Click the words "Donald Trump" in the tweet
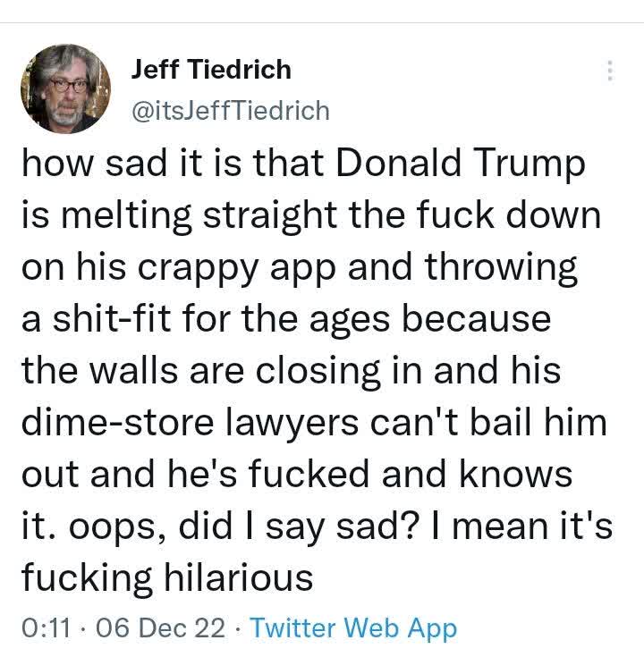 point(461,163)
